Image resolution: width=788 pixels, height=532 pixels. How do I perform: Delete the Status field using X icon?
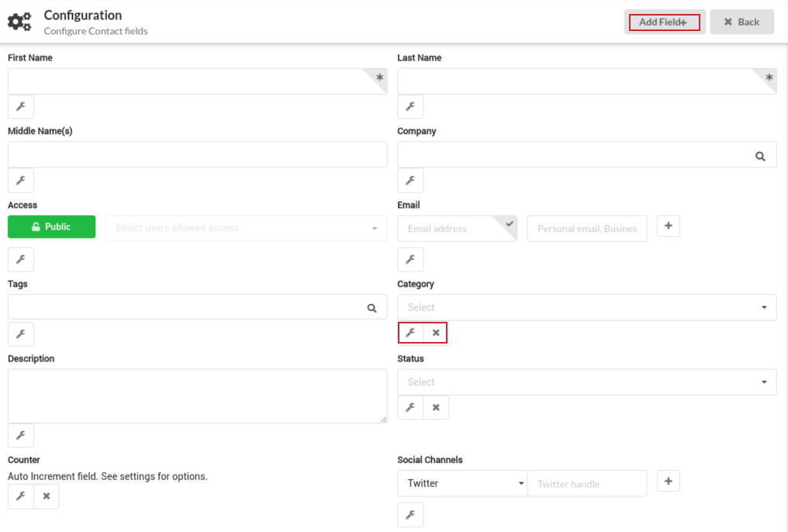coord(436,407)
